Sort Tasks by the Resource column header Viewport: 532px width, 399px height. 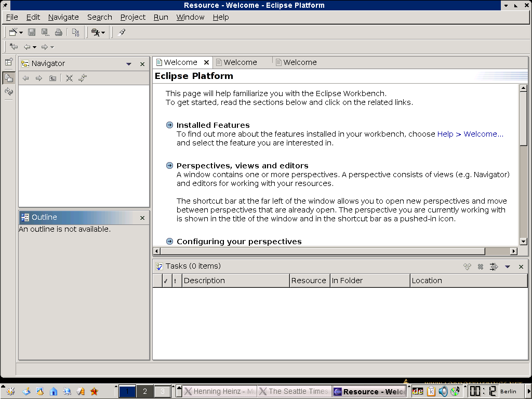click(x=310, y=281)
